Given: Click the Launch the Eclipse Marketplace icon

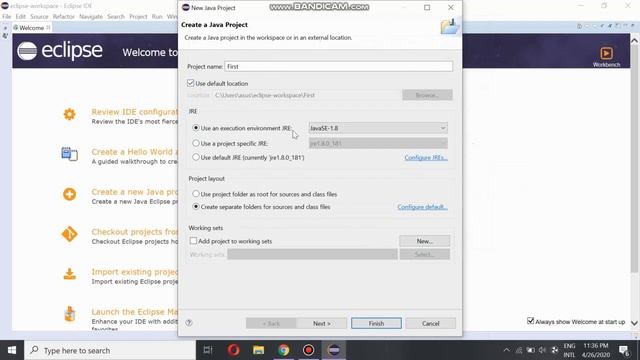Looking at the screenshot, I should 69,314.
